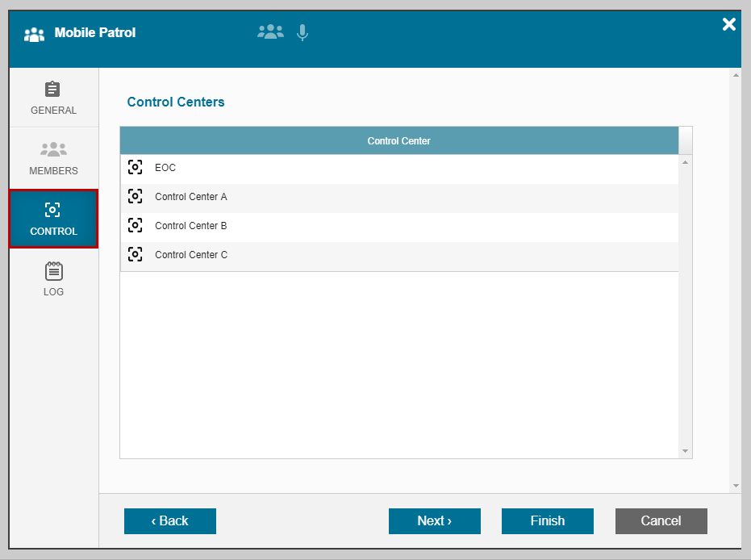Select the Control Center B text

[190, 226]
